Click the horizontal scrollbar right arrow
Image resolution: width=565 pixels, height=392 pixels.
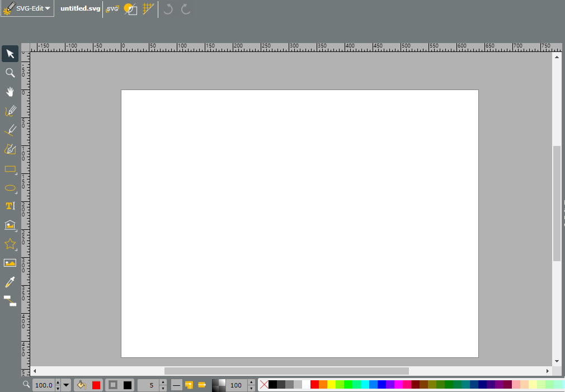tap(547, 371)
